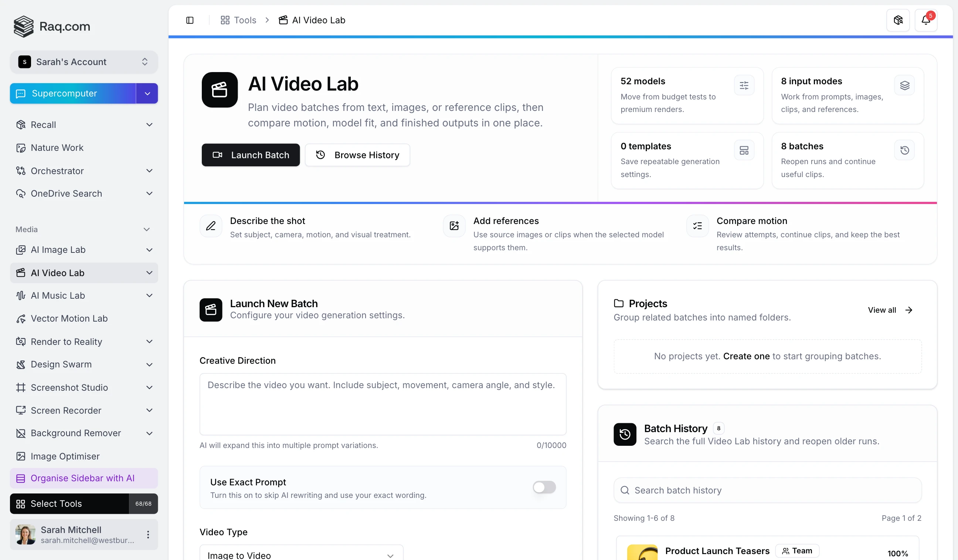
Task: Expand the Render to Reality chevron
Action: [x=149, y=342]
